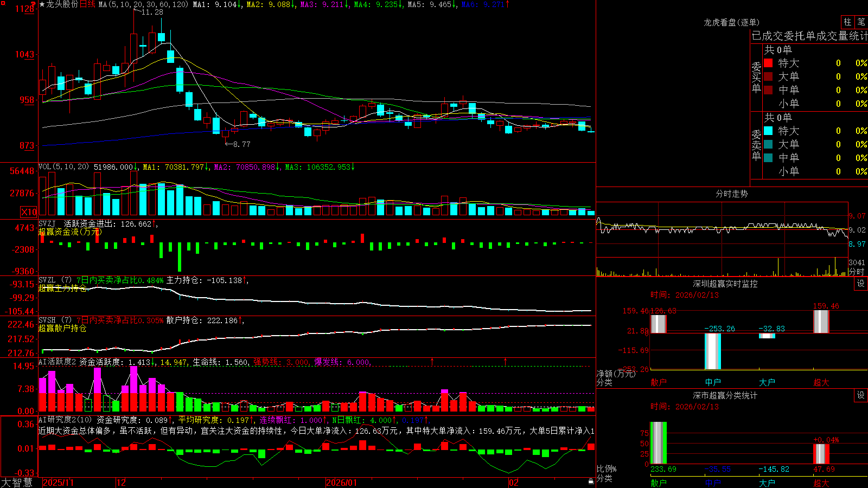868x488 pixels.
Task: Click the 龙虎看盘(逐单) panel title
Action: click(731, 22)
